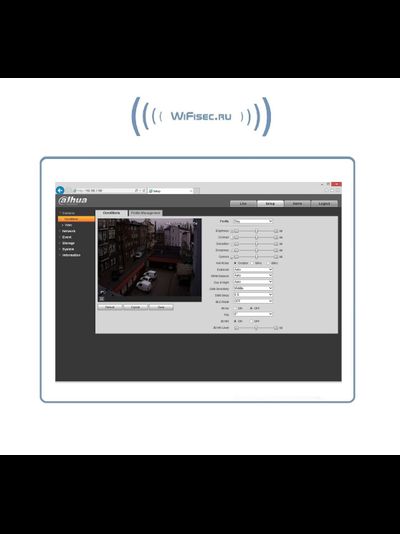Click the Default button
Screen dimensions: 400x534
[x=110, y=307]
